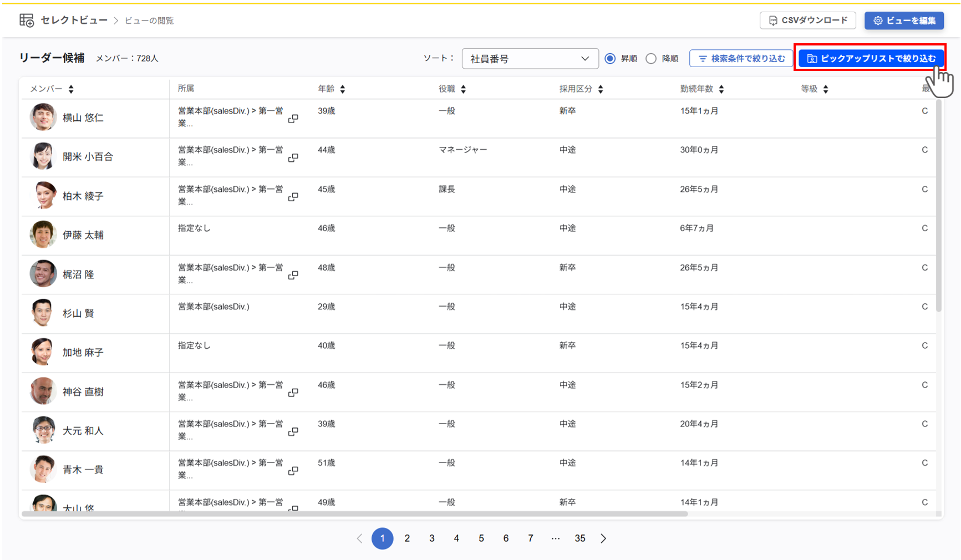Click the Select View table icon in breadcrumb
The width and height of the screenshot is (961, 560).
pos(27,21)
